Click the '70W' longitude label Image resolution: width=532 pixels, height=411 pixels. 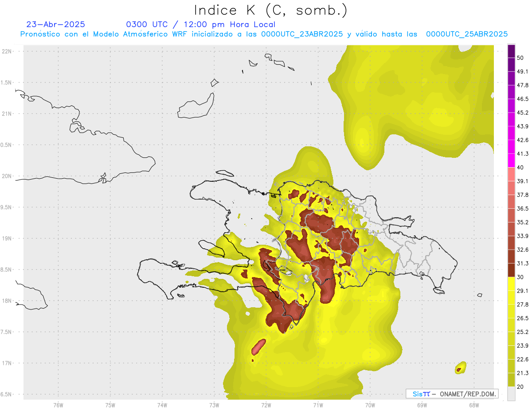click(370, 405)
